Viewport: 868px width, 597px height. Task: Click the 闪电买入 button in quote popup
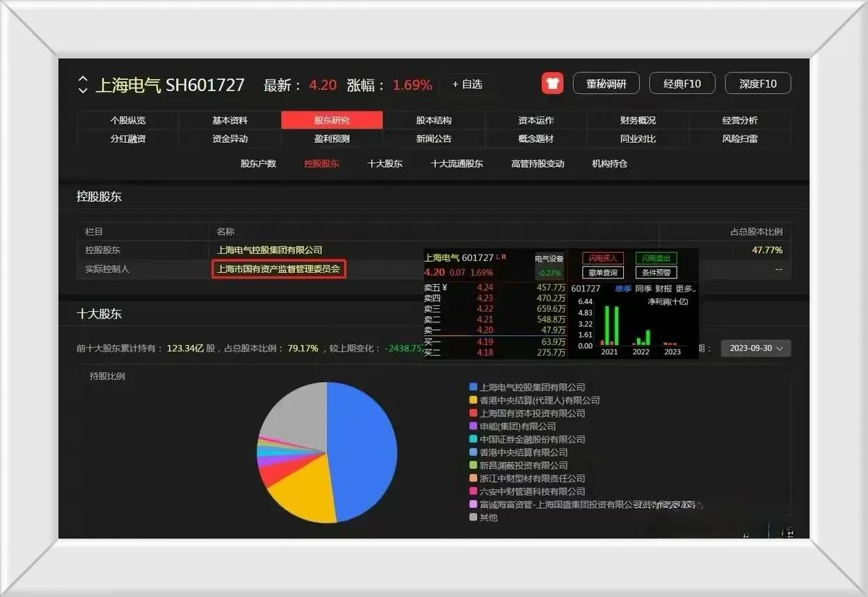pos(603,258)
